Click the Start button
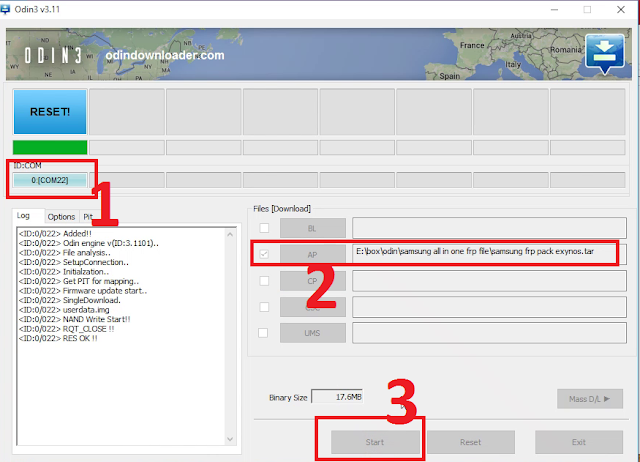The height and width of the screenshot is (462, 640). pyautogui.click(x=375, y=442)
